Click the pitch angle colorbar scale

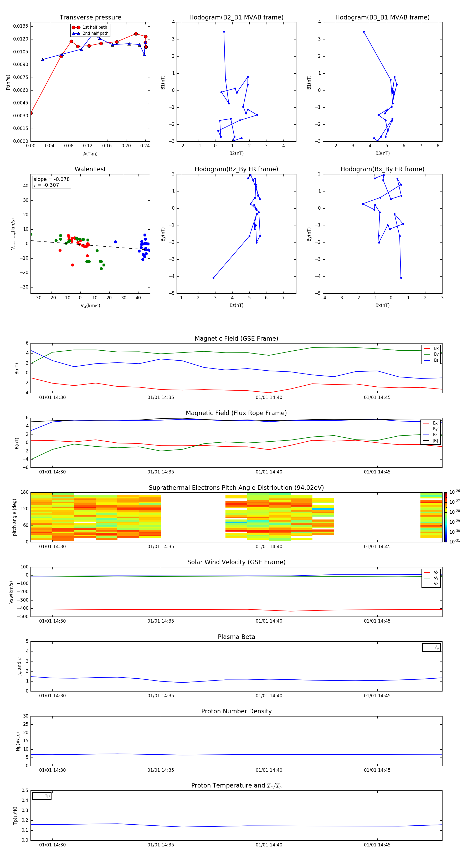point(446,517)
